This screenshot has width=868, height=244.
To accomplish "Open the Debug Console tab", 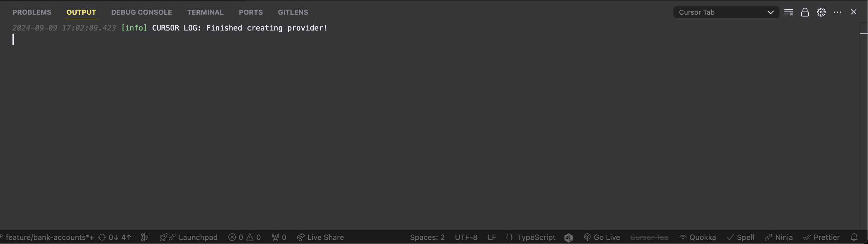I will 142,12.
